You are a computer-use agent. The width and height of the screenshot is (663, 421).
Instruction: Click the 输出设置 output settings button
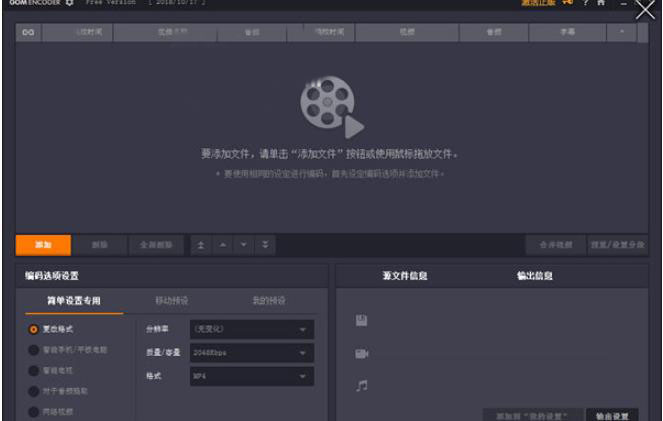612,416
